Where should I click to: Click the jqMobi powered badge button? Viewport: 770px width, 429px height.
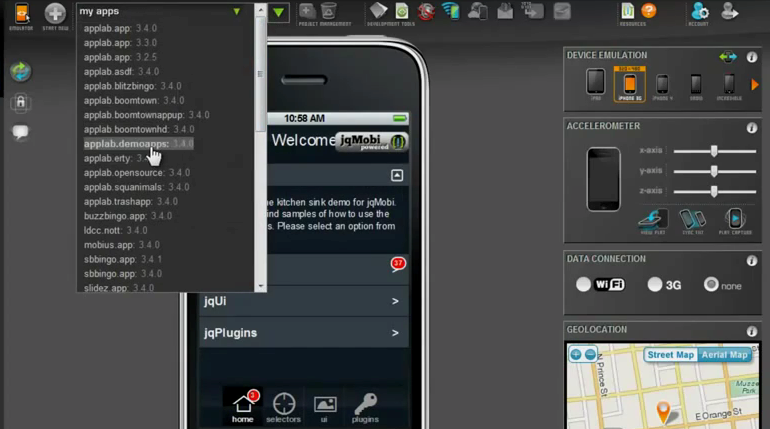click(x=372, y=141)
